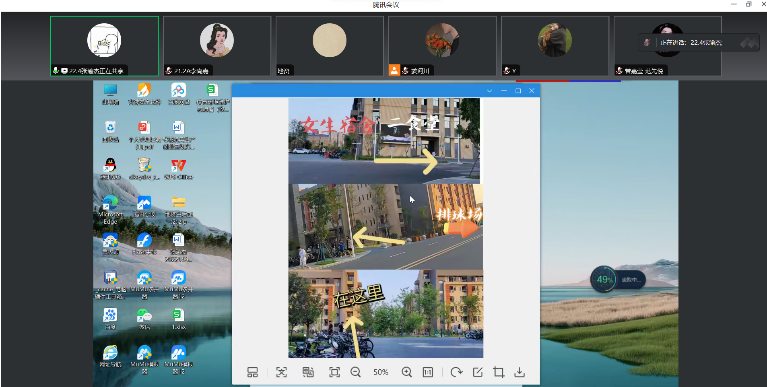767x387 pixels.
Task: Open the edit image pencil icon
Action: 477,372
